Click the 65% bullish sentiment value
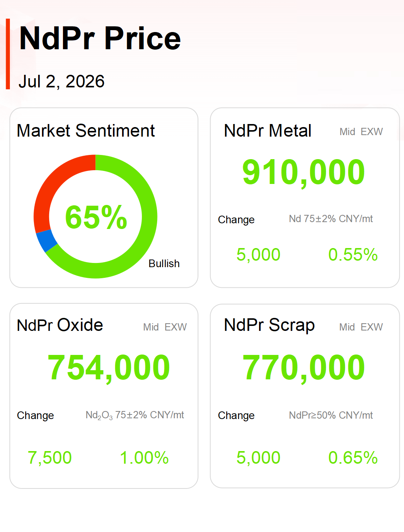 point(96,217)
